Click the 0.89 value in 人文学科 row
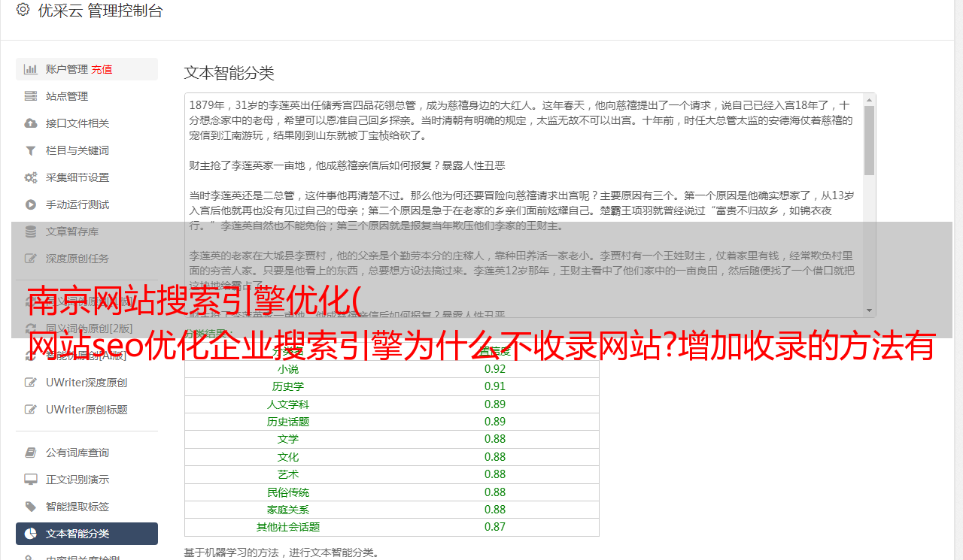Image resolution: width=963 pixels, height=560 pixels. coord(495,404)
